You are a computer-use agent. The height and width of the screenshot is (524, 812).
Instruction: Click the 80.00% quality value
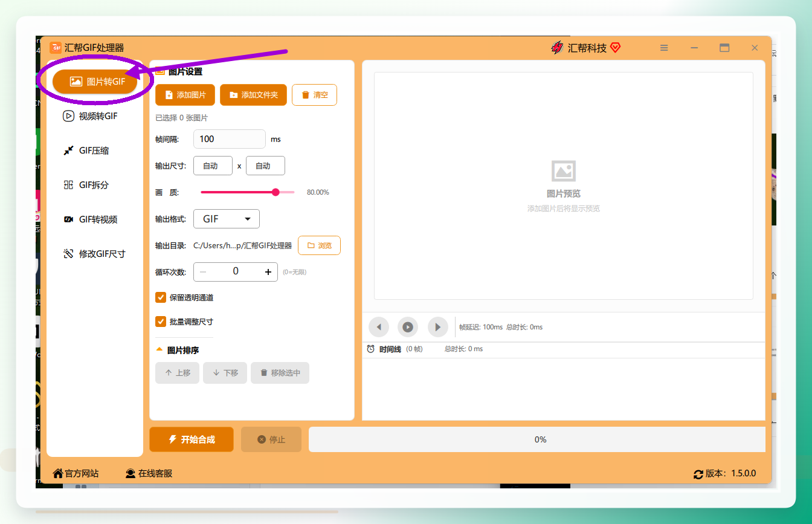[318, 192]
